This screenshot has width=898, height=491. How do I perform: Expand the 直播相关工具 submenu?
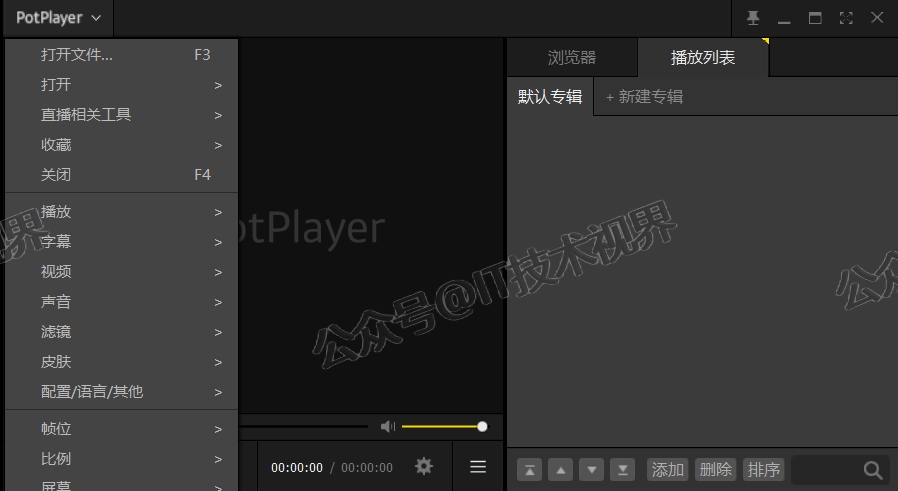tap(121, 115)
